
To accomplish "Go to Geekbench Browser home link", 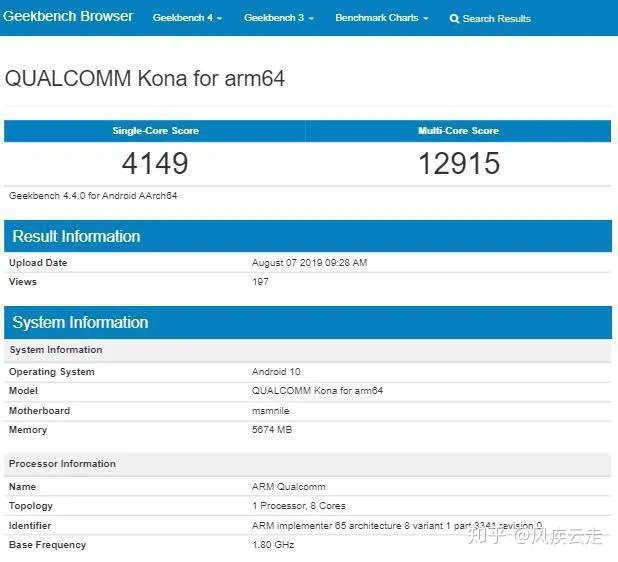I will tap(69, 17).
